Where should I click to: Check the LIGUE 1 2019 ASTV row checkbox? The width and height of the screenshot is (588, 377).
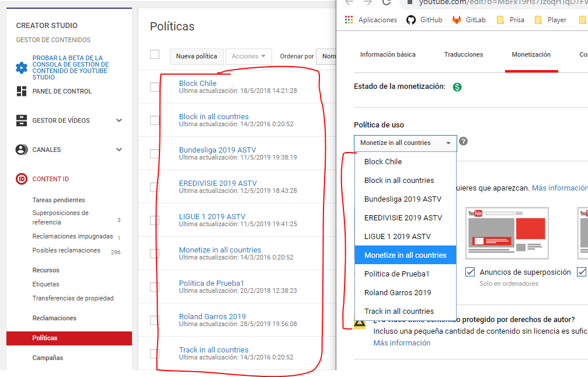click(155, 220)
